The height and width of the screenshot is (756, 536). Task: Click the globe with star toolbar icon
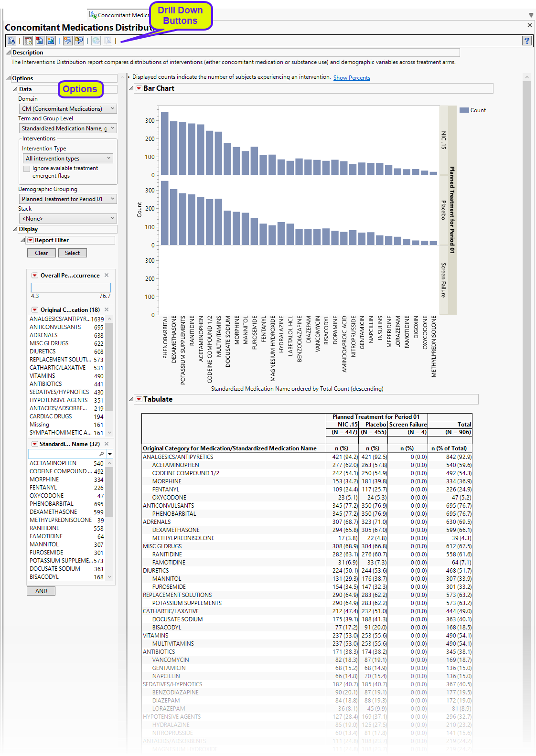(51, 41)
